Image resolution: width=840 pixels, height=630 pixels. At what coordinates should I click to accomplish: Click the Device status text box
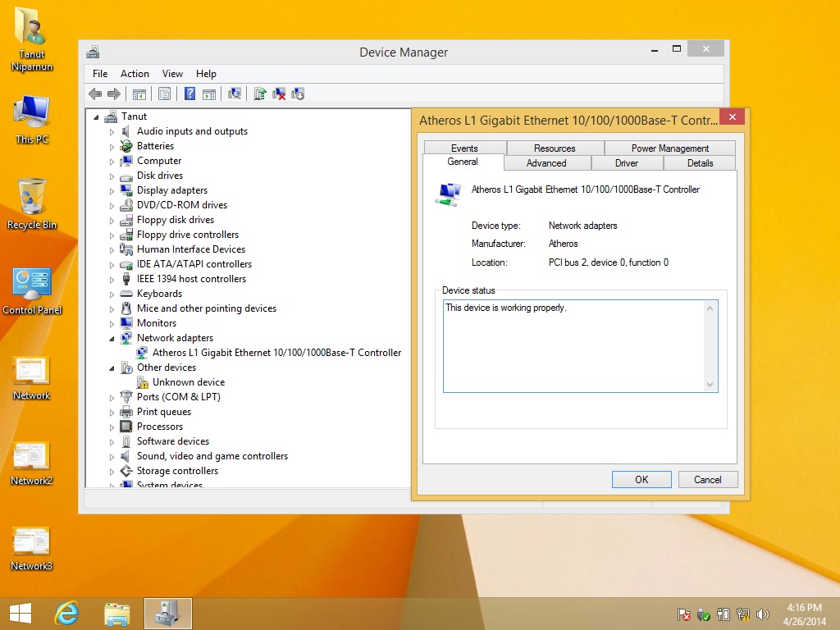click(574, 346)
